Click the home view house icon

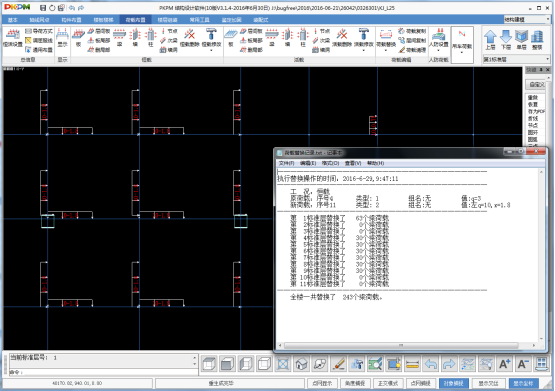click(x=301, y=364)
